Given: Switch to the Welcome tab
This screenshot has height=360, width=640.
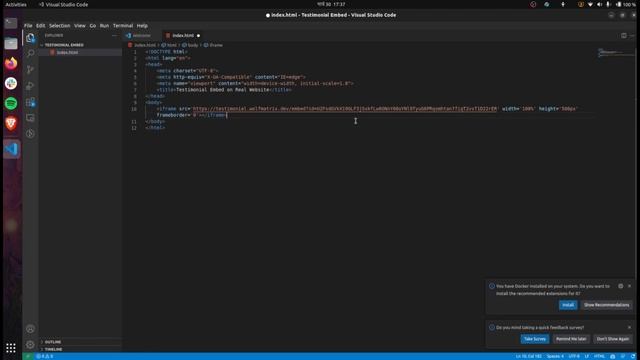Looking at the screenshot, I should [x=142, y=36].
